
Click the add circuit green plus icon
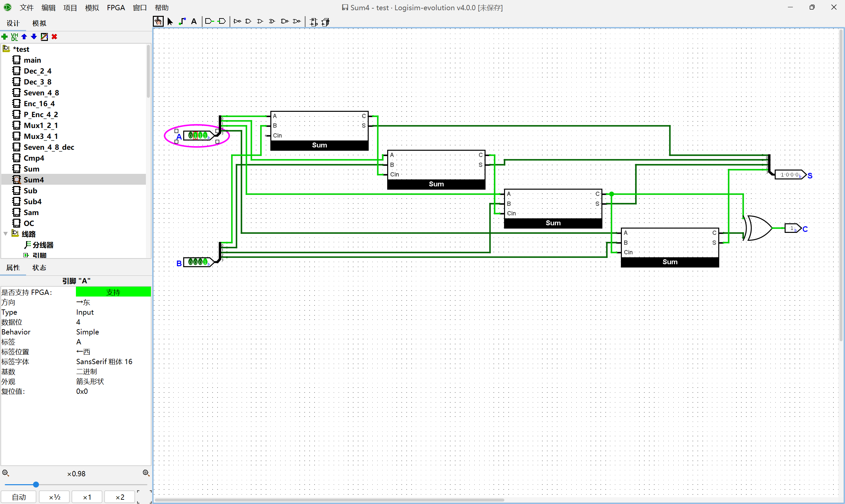click(5, 37)
